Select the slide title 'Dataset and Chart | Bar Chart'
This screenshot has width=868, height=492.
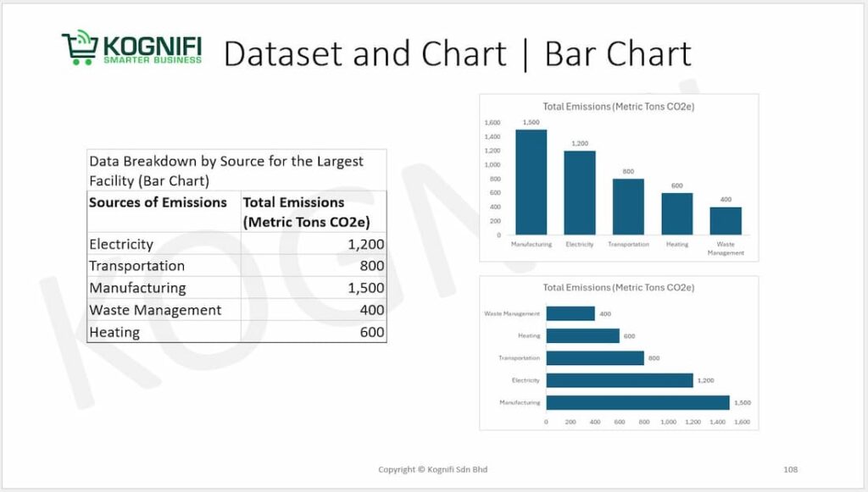[x=457, y=54]
